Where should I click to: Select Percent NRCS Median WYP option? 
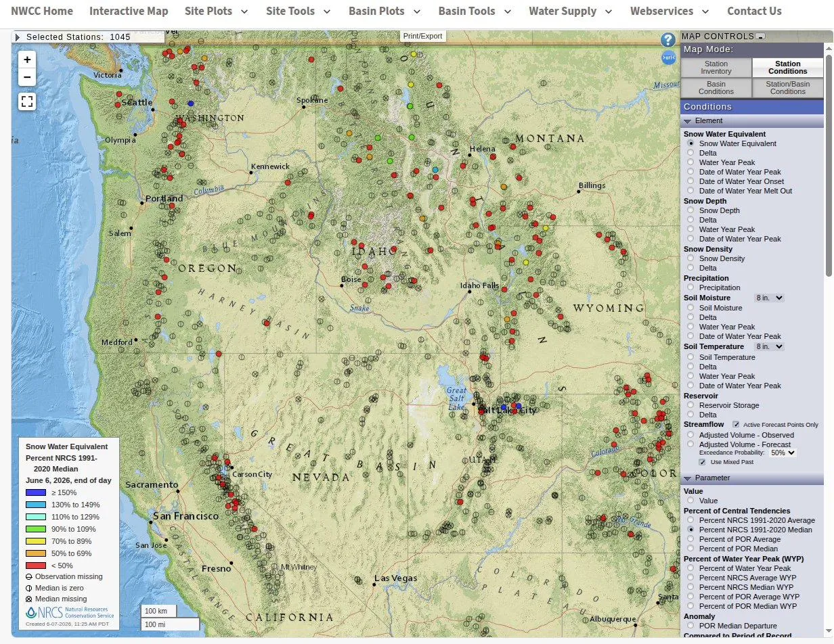690,587
